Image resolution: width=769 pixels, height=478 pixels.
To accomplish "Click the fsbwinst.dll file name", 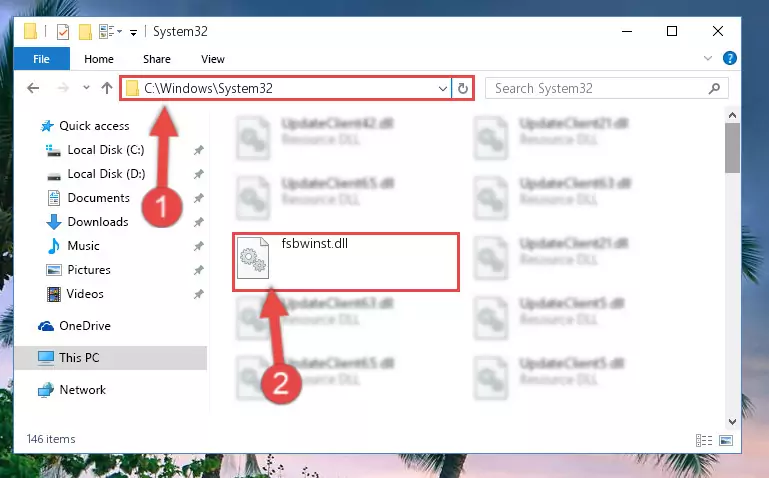I will point(314,244).
